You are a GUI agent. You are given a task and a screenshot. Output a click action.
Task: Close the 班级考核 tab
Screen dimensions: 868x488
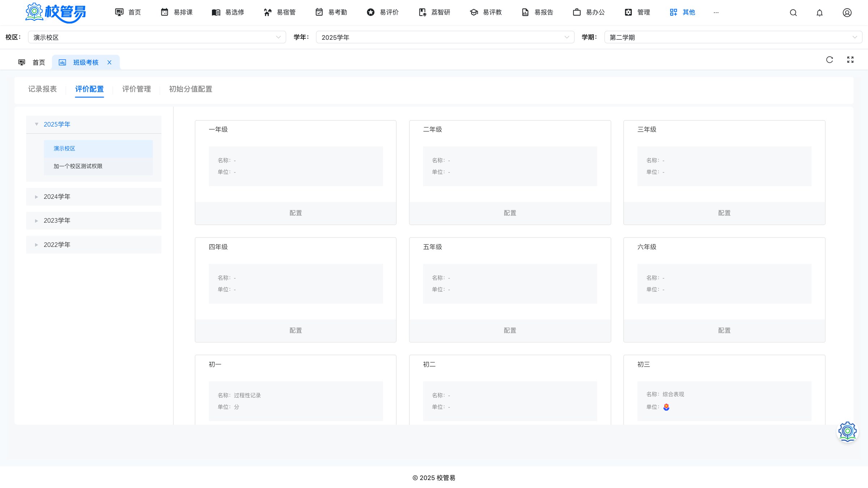(109, 63)
